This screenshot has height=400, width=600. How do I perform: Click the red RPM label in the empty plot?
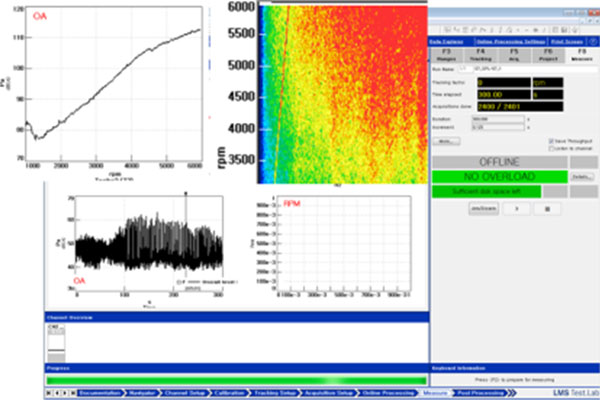(x=292, y=204)
